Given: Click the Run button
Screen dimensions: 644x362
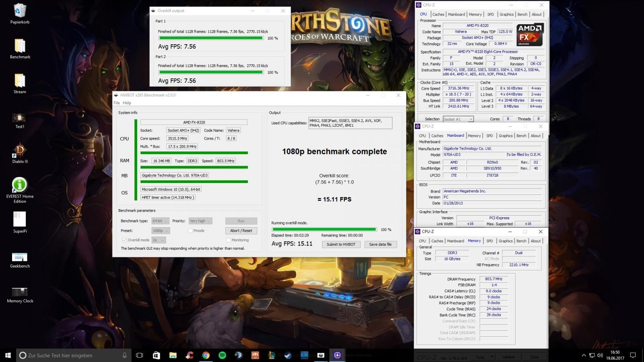Looking at the screenshot, I should [241, 221].
